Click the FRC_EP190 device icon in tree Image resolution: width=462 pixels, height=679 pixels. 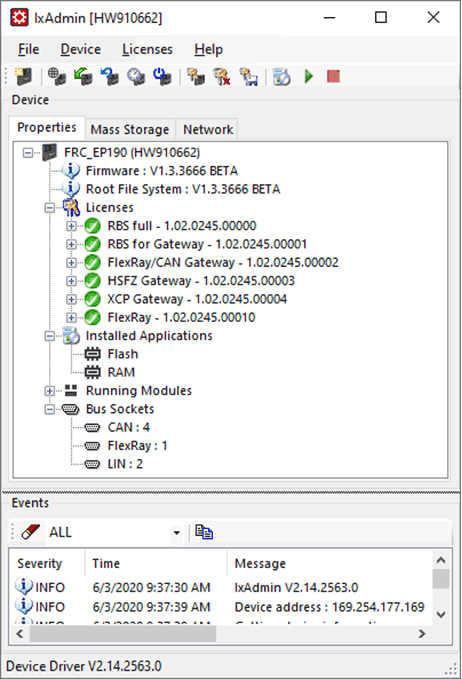coord(50,152)
